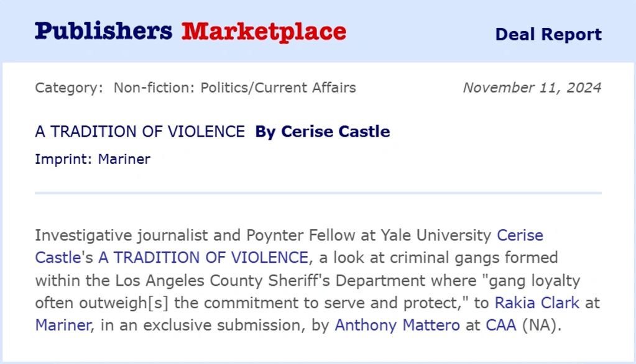This screenshot has width=636, height=364.
Task: Click the By Cerise Castle byline
Action: click(323, 132)
